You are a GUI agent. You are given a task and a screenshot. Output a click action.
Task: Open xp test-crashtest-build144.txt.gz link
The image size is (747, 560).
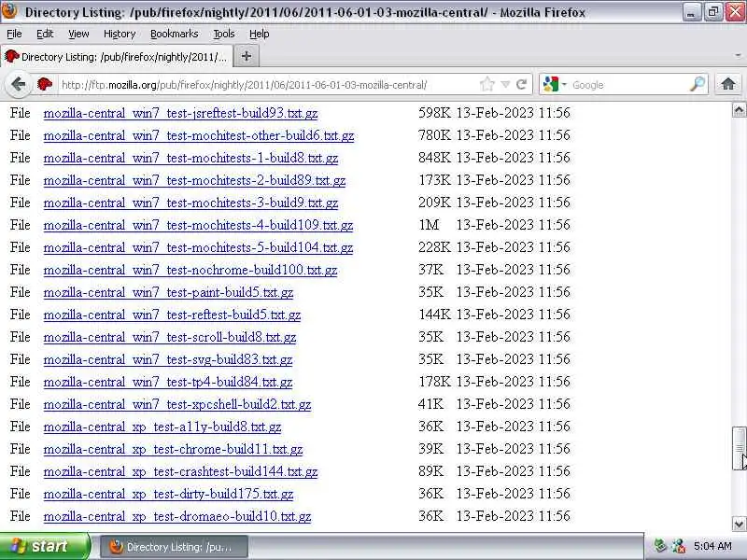(180, 471)
